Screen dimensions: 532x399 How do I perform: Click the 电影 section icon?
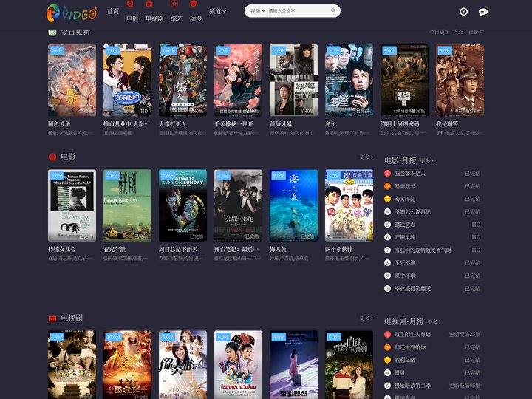(x=52, y=157)
